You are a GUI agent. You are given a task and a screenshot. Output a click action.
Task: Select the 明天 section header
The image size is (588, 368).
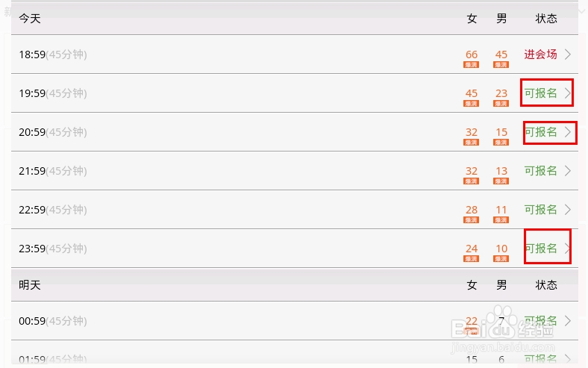point(30,285)
